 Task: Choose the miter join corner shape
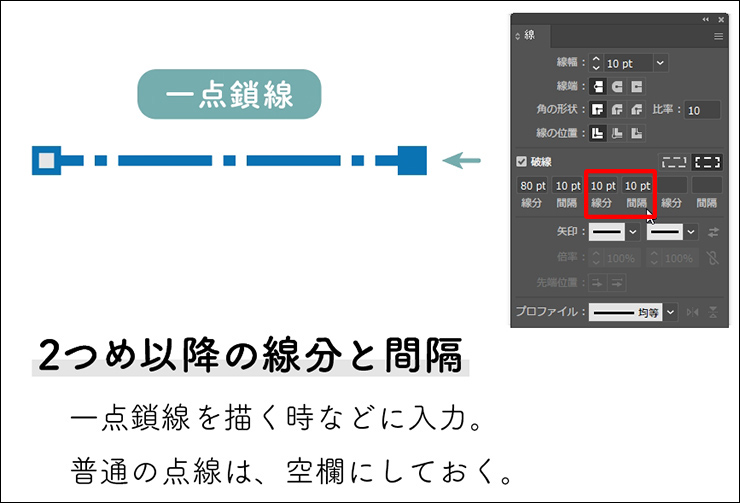598,110
